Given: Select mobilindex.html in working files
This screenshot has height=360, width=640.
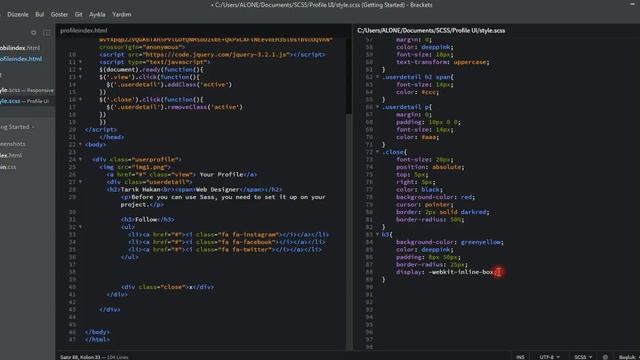Looking at the screenshot, I should (x=20, y=48).
